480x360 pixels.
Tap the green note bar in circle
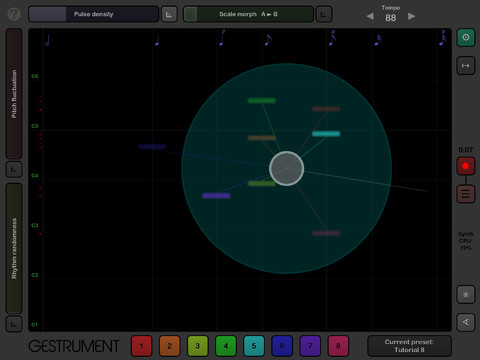262,100
